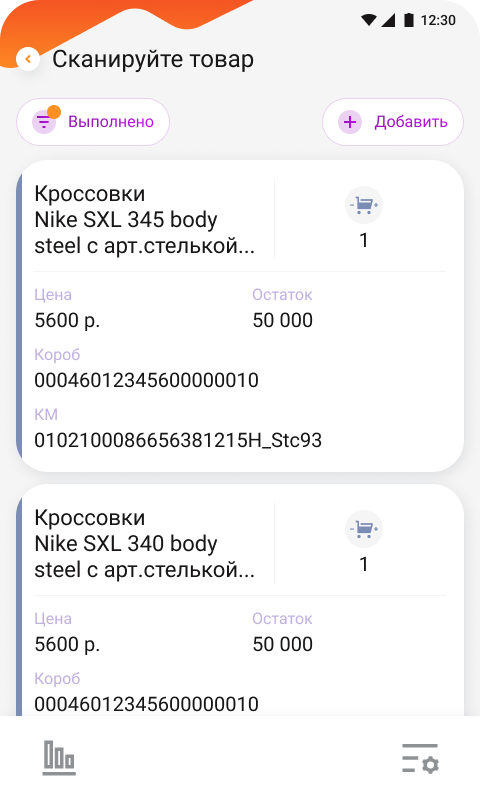This screenshot has height=800, width=480.
Task: Select the Кроссовки Nike SXL 345 title
Action: coord(144,220)
